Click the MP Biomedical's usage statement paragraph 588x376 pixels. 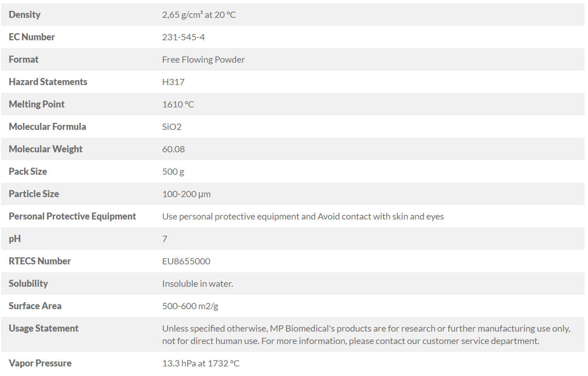click(x=366, y=334)
